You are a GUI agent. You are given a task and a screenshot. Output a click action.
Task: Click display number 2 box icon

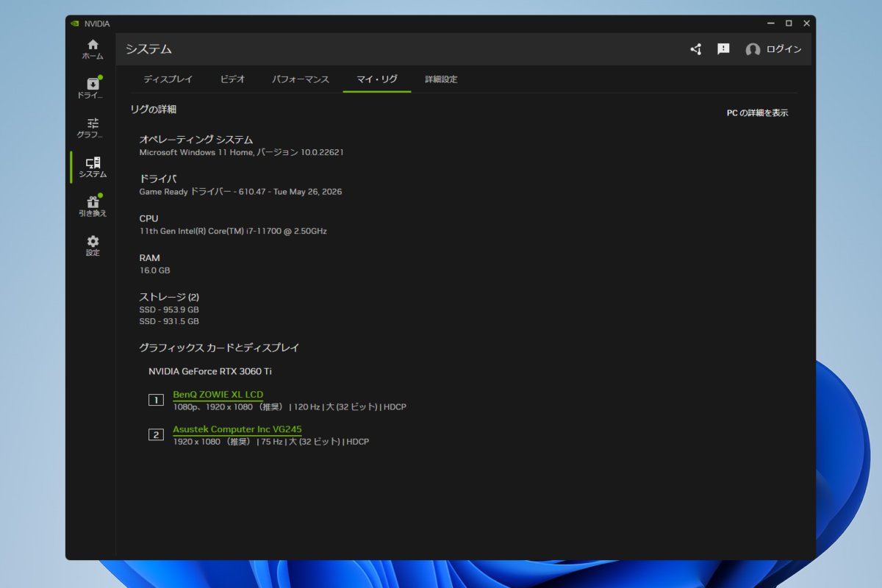pos(156,434)
